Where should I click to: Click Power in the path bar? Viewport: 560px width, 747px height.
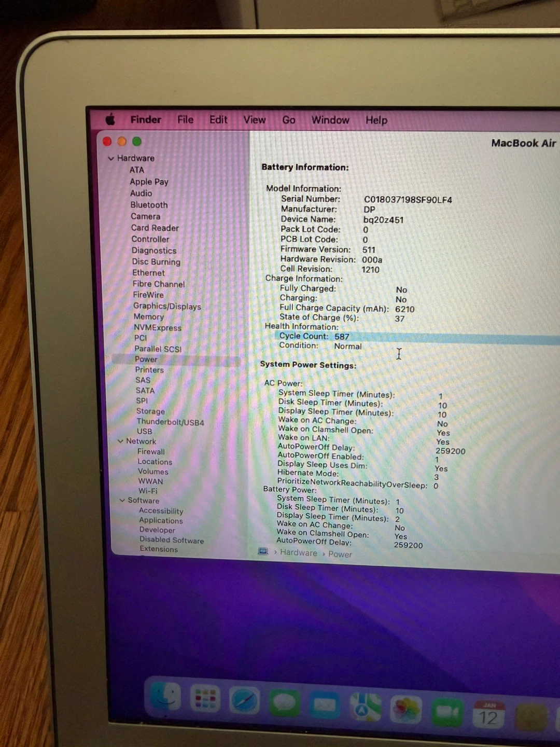340,554
